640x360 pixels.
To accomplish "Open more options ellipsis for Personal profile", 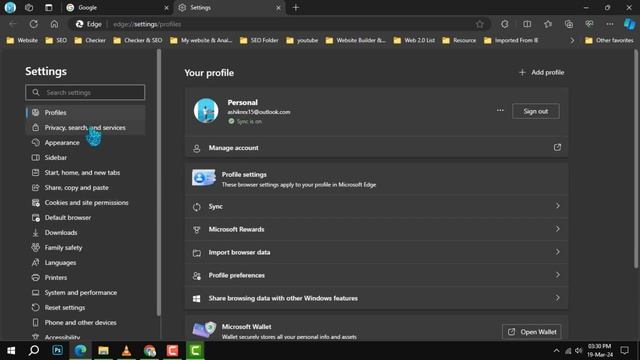I will pos(500,110).
